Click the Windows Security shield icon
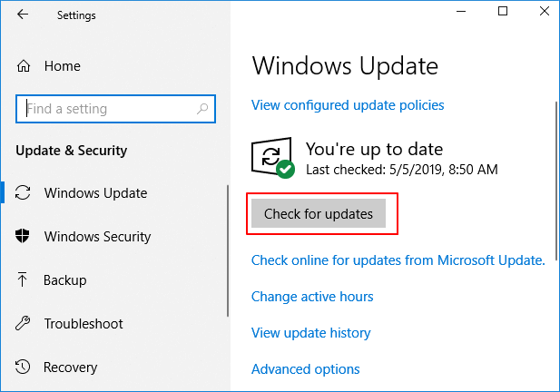The height and width of the screenshot is (392, 560). [x=24, y=237]
